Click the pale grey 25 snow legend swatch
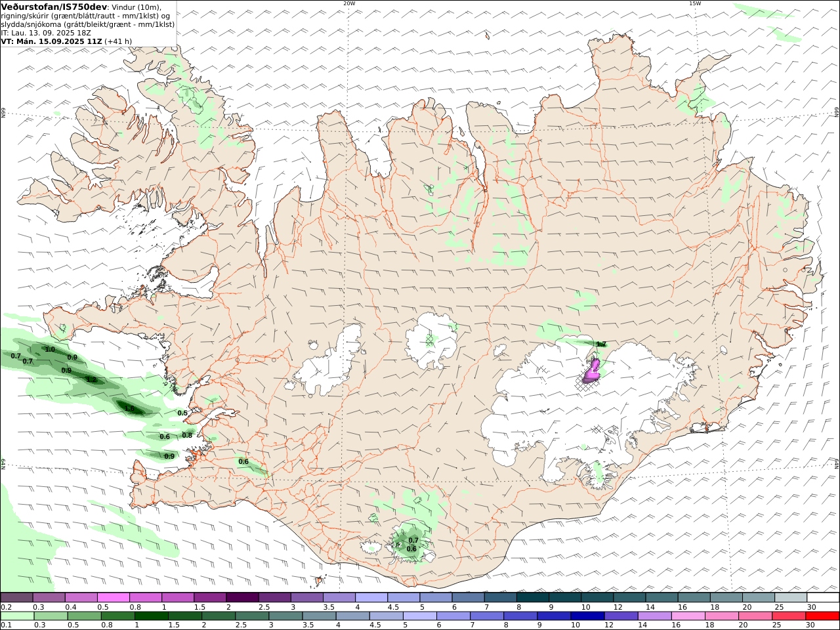 [x=791, y=598]
